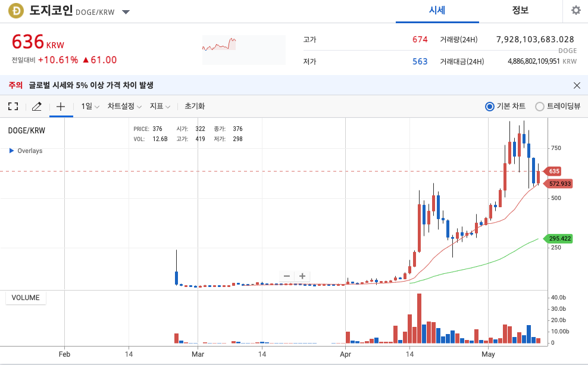The width and height of the screenshot is (588, 365).
Task: Open the 차트설정 dropdown
Action: click(x=124, y=107)
